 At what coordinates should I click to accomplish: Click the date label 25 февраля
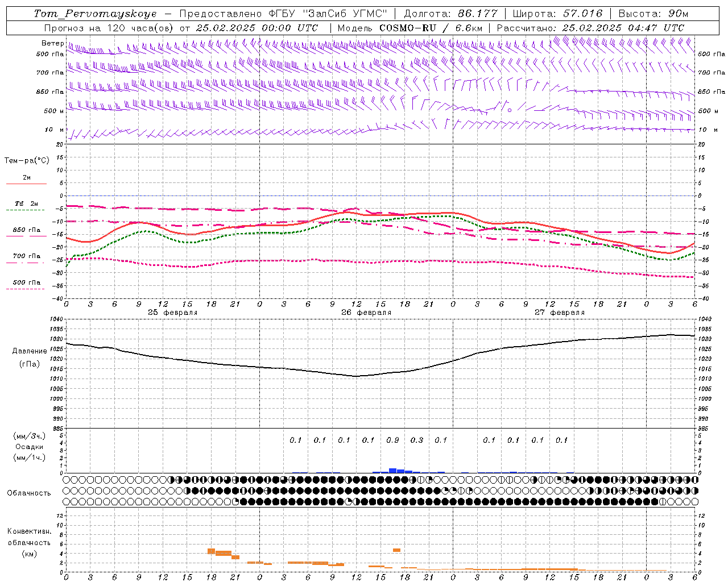click(x=172, y=313)
